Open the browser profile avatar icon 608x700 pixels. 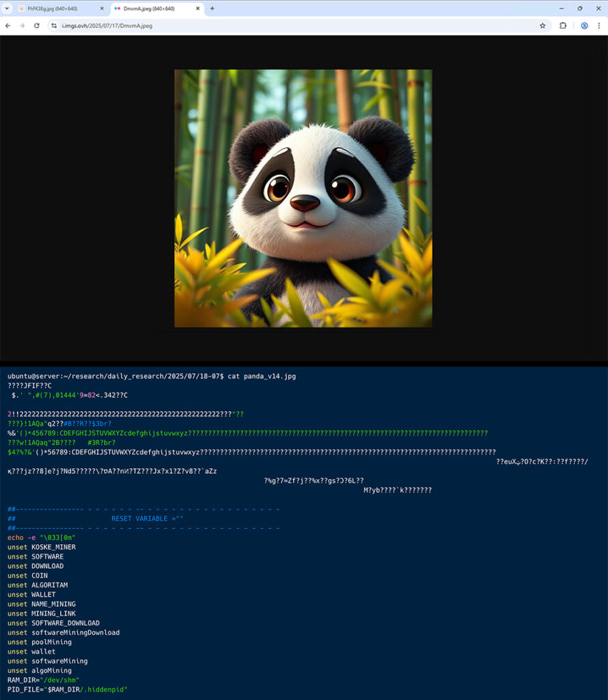click(583, 25)
